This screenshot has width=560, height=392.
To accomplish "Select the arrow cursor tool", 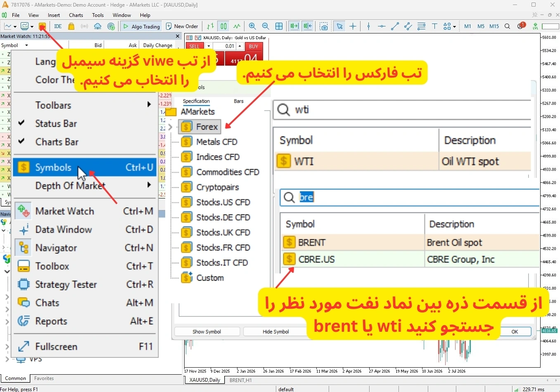I will coord(339,26).
